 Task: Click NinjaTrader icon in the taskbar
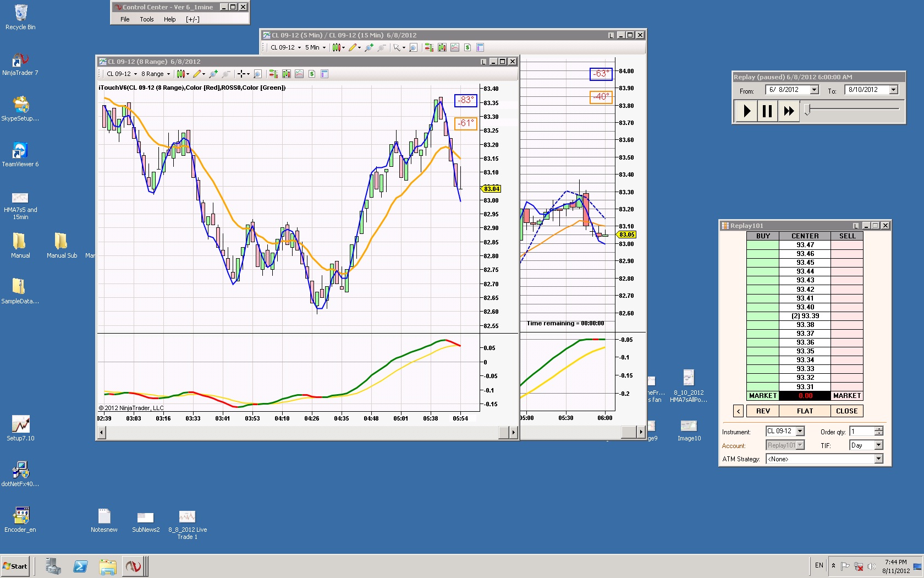click(133, 566)
